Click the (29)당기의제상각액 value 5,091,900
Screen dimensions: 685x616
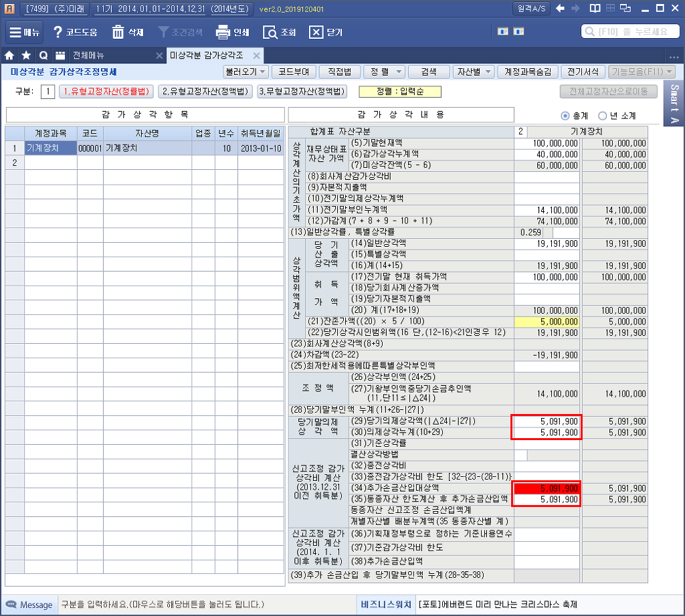pyautogui.click(x=547, y=421)
